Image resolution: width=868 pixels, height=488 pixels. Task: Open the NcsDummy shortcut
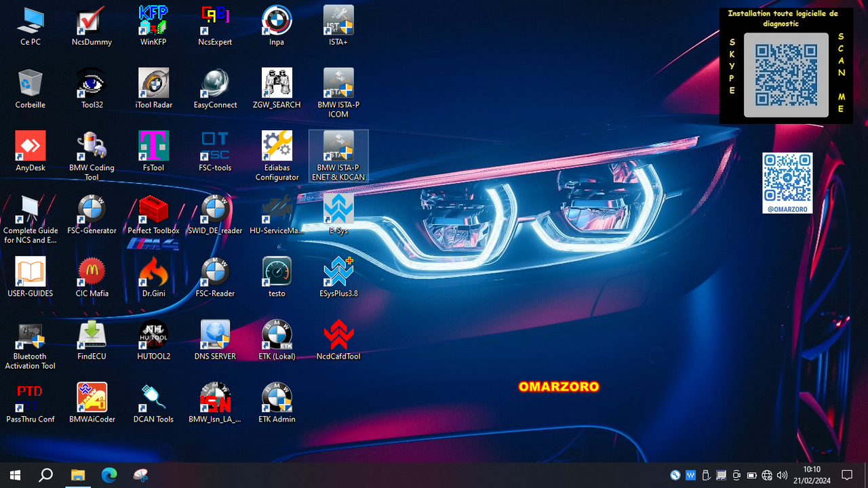(x=92, y=26)
